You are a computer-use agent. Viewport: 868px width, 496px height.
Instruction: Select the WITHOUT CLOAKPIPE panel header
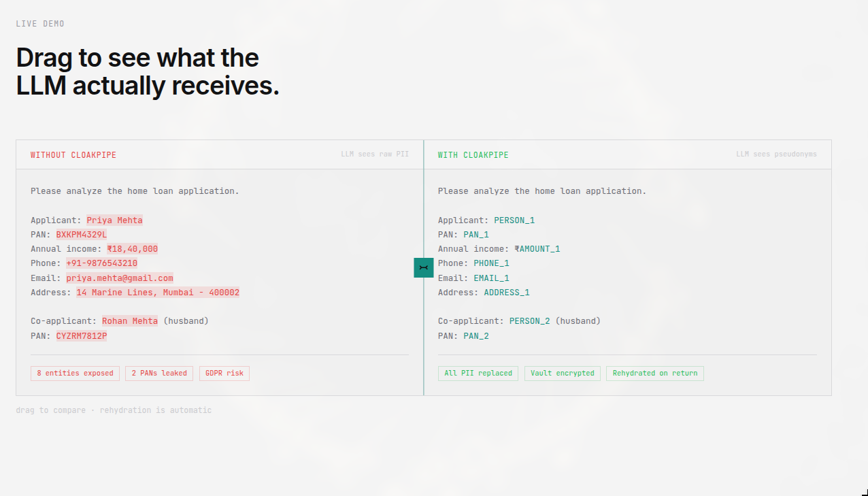click(73, 154)
